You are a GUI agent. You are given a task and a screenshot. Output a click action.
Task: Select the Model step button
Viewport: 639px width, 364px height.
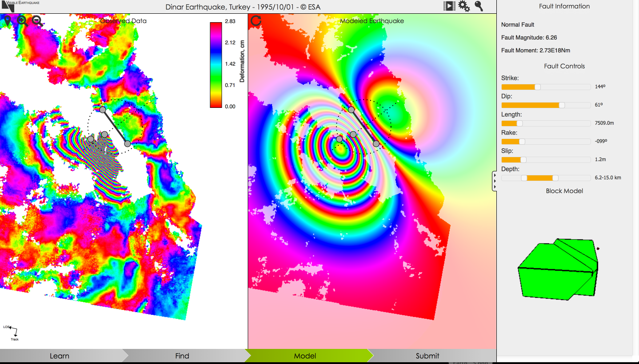coord(305,356)
